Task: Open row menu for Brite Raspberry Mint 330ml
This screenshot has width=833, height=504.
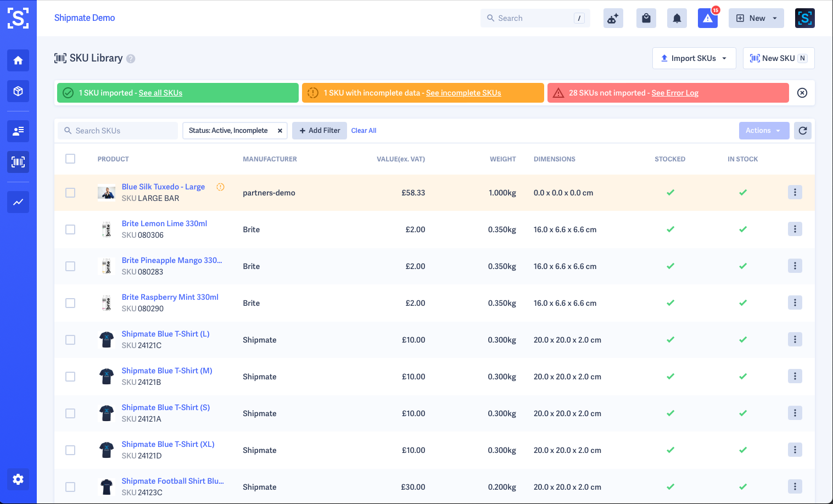Action: [795, 303]
